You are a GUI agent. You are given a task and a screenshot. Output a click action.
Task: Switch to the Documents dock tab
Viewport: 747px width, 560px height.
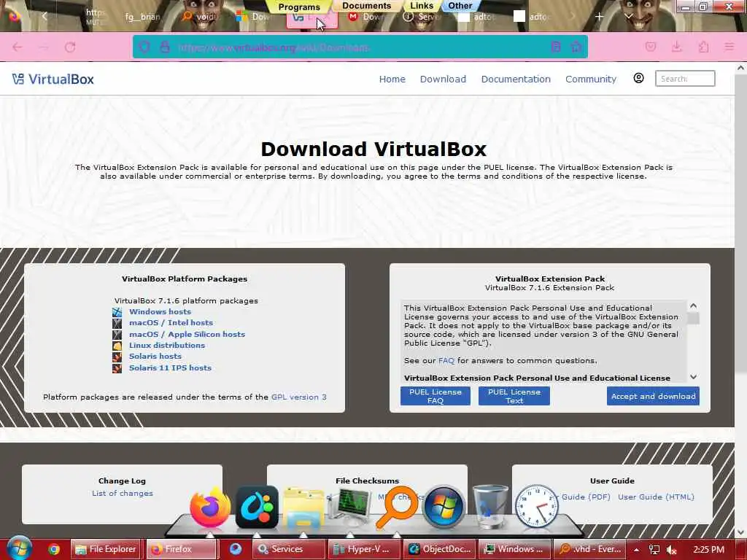[366, 6]
